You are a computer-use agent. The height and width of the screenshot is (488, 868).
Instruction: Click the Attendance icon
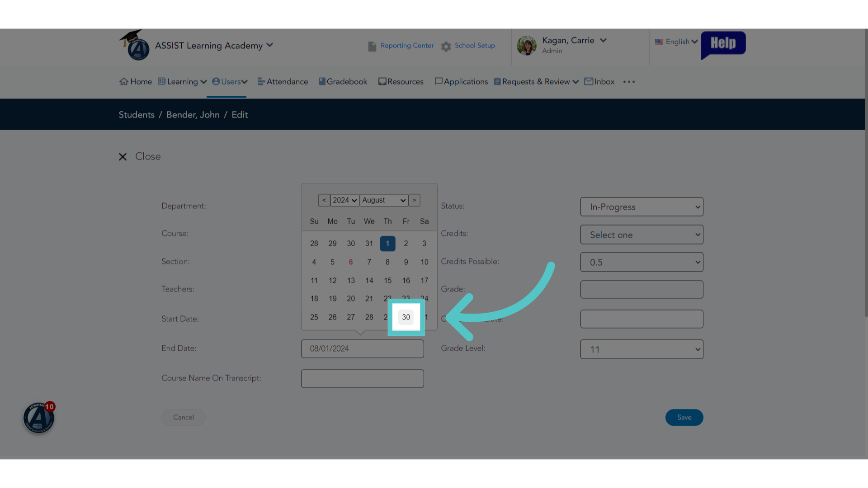click(261, 81)
